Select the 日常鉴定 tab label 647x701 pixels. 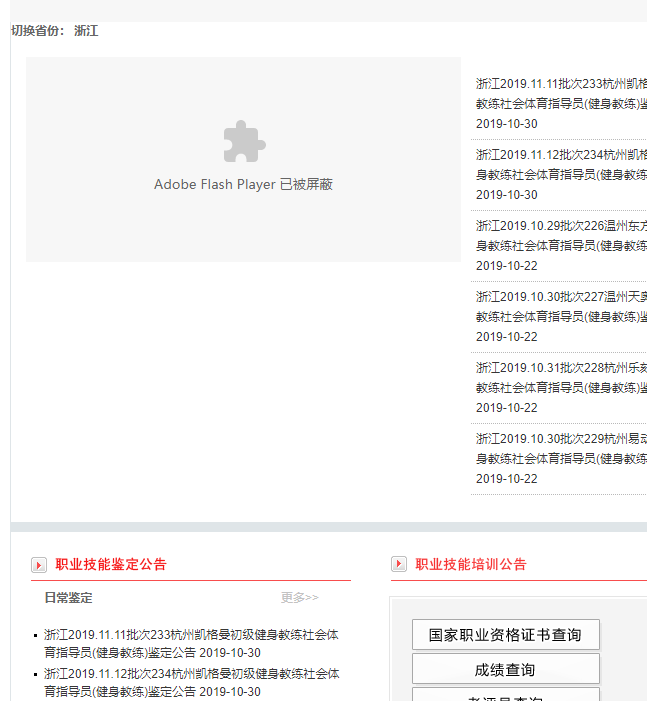coord(68,598)
